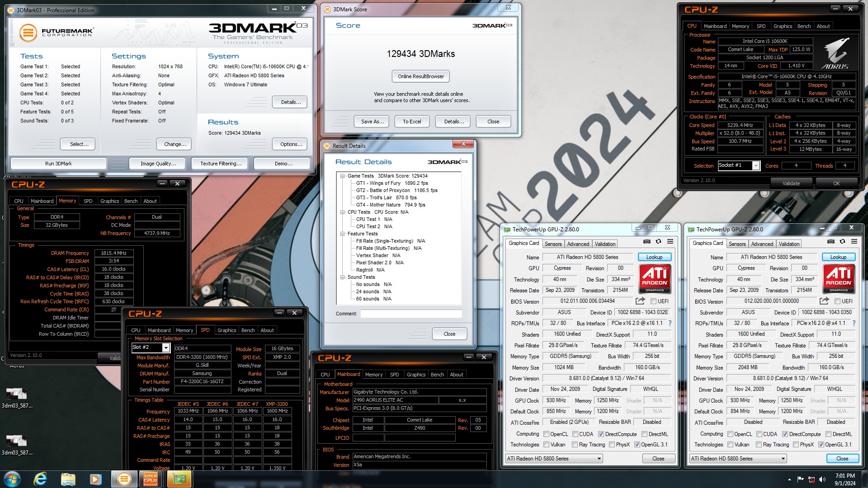Screen dimensions: 868x488
Task: Click BIOS export icon beside 012.011.000.006.034494
Action: point(640,301)
